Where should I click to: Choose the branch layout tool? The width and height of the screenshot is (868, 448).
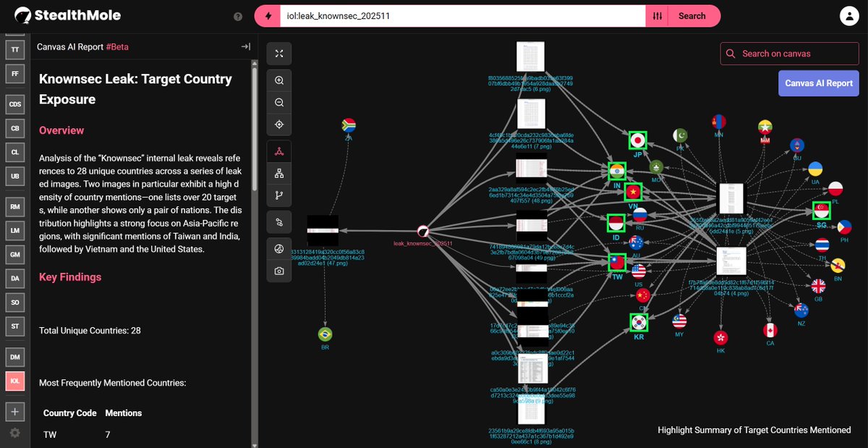[x=278, y=195]
